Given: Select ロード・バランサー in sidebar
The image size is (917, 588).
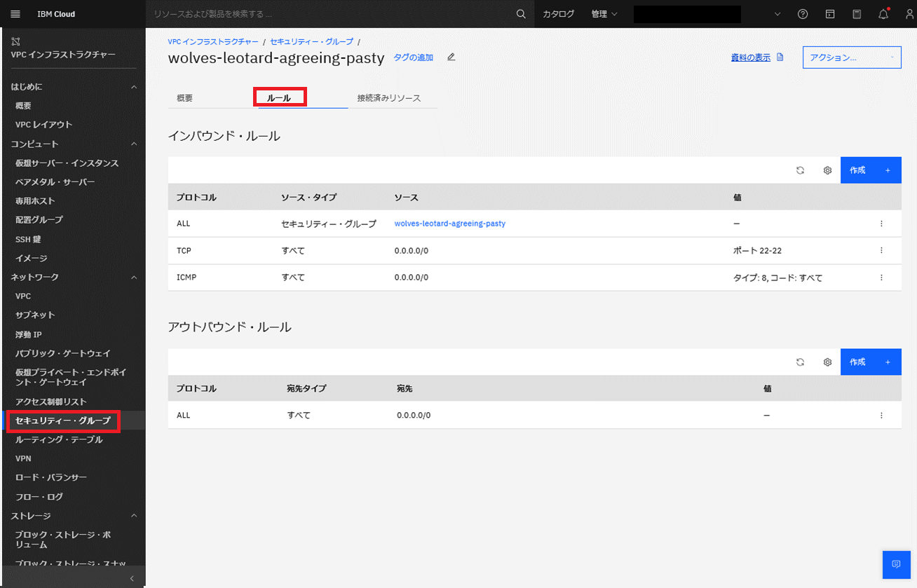Looking at the screenshot, I should (51, 477).
